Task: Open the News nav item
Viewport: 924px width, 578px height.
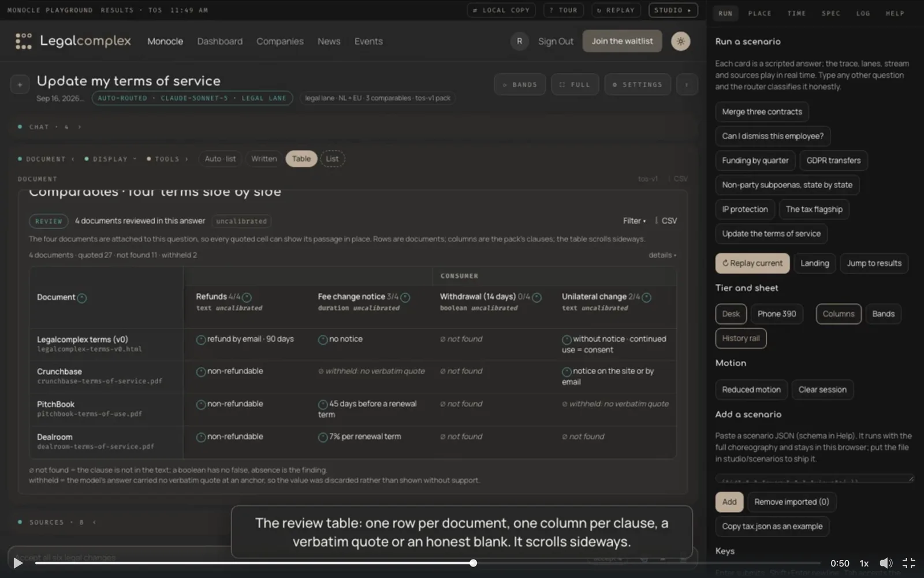Action: click(329, 41)
